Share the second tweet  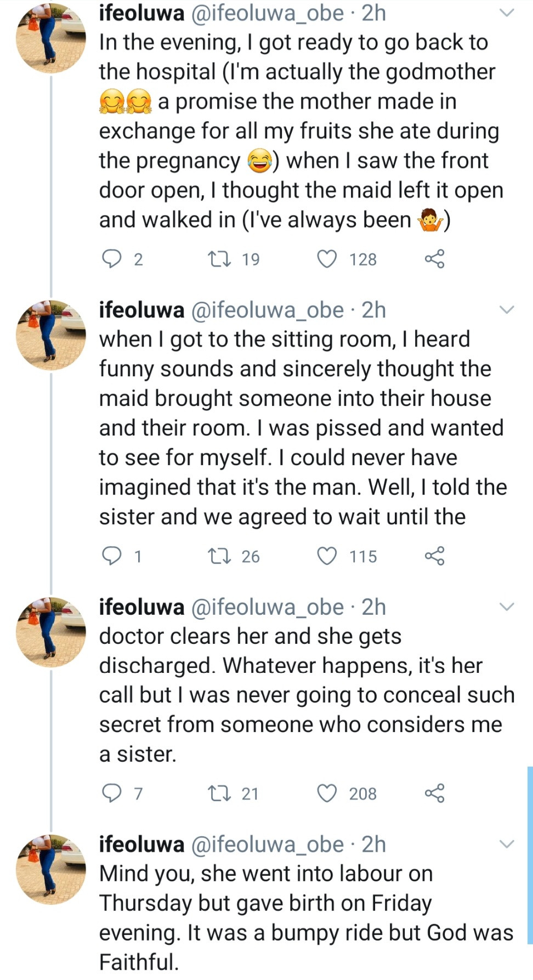435,556
